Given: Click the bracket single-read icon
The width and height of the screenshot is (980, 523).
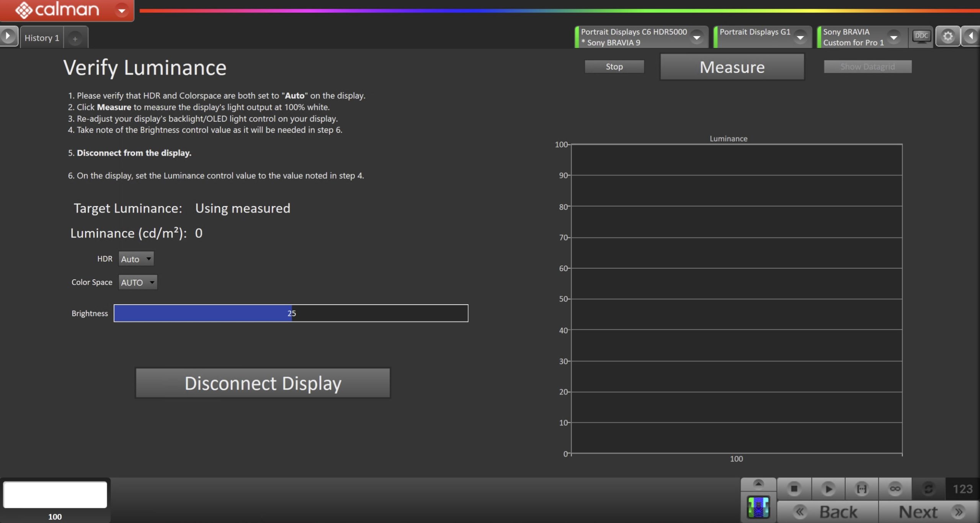Looking at the screenshot, I should [x=861, y=489].
